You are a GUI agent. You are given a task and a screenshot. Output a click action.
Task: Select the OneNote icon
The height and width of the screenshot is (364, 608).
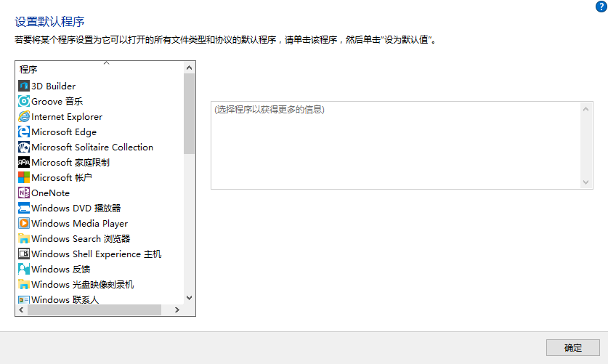tap(24, 193)
